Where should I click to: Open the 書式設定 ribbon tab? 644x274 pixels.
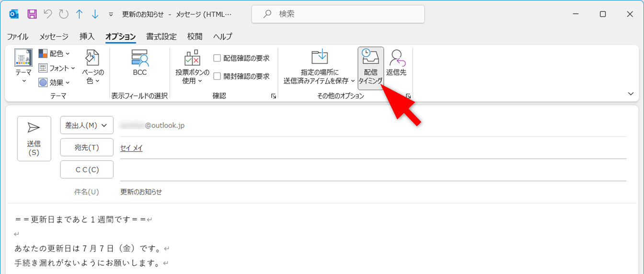[x=161, y=36]
